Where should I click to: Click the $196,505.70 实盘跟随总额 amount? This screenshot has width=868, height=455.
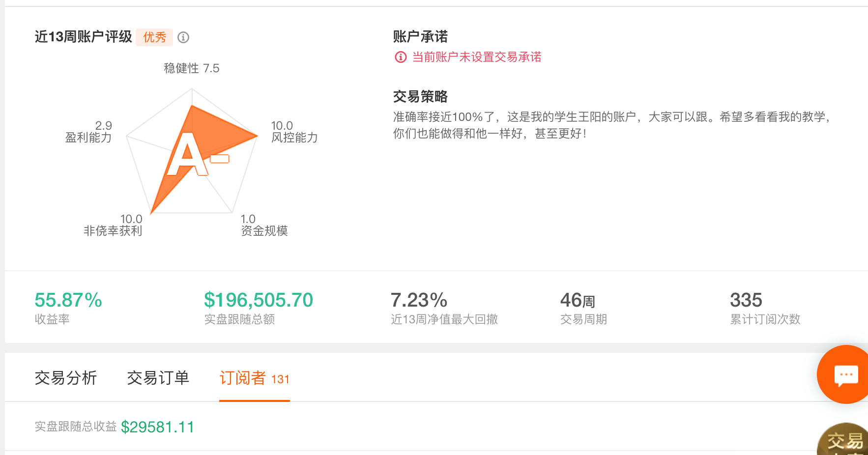point(259,300)
